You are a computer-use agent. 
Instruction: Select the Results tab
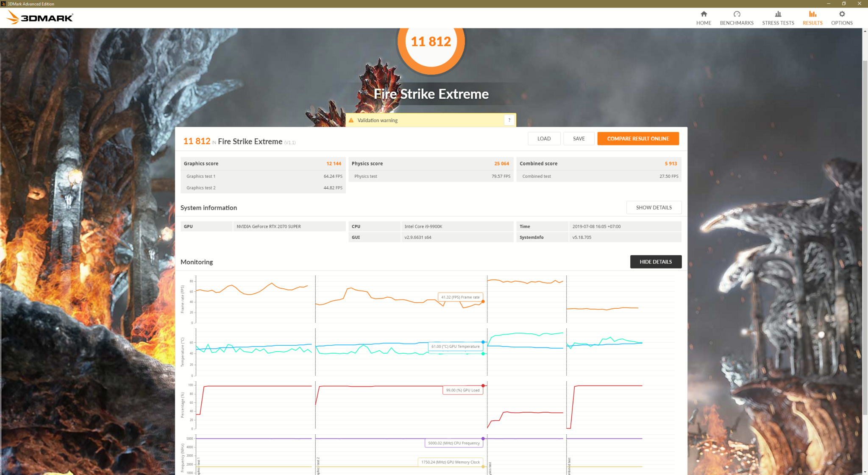coord(812,18)
